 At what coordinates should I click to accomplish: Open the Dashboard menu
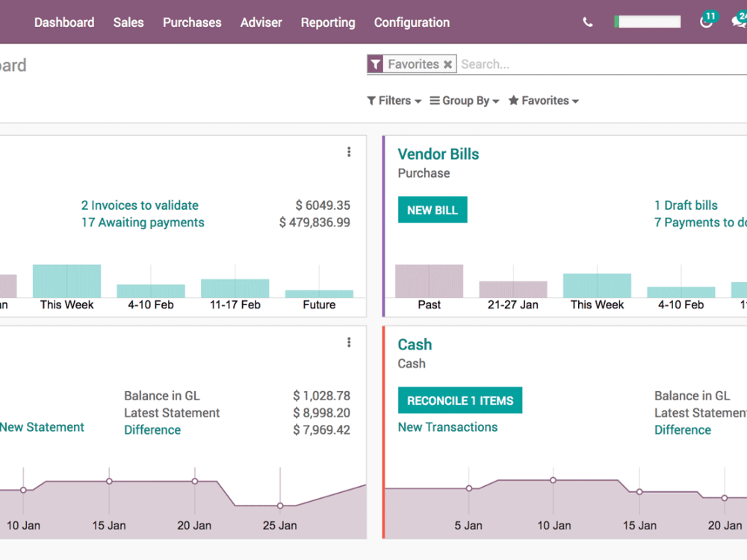point(64,22)
